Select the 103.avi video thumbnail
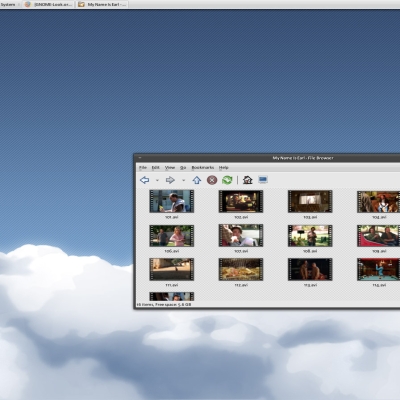 (x=310, y=201)
